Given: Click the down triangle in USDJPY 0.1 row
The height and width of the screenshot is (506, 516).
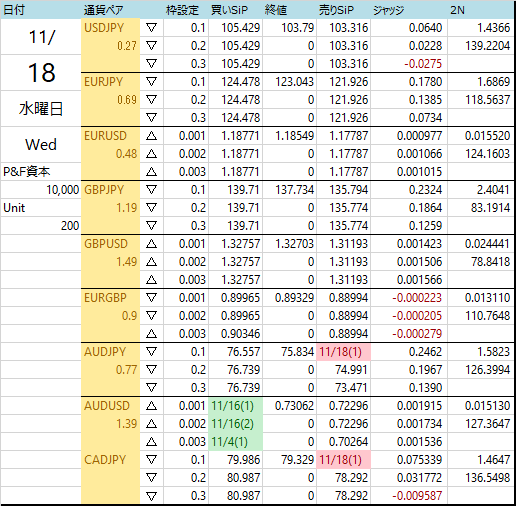Looking at the screenshot, I should 151,28.
